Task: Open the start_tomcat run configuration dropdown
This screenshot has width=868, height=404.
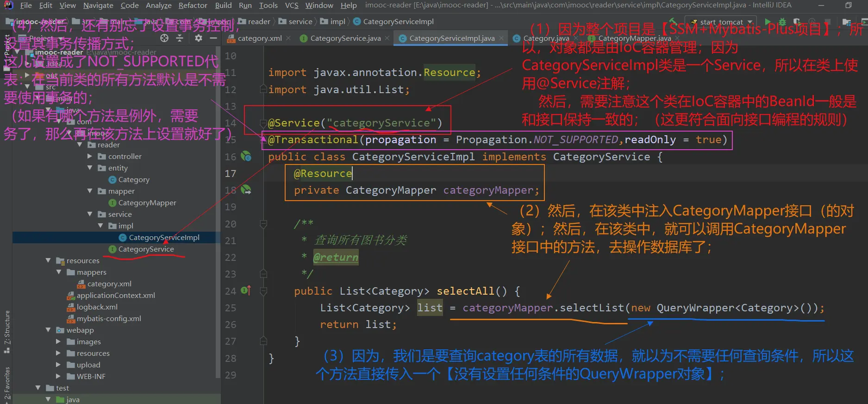Action: 750,22
